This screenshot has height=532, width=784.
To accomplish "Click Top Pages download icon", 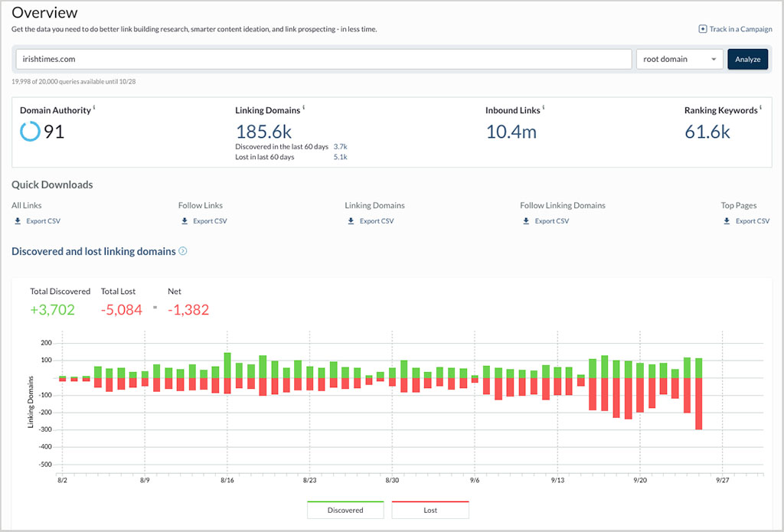I will (x=727, y=220).
